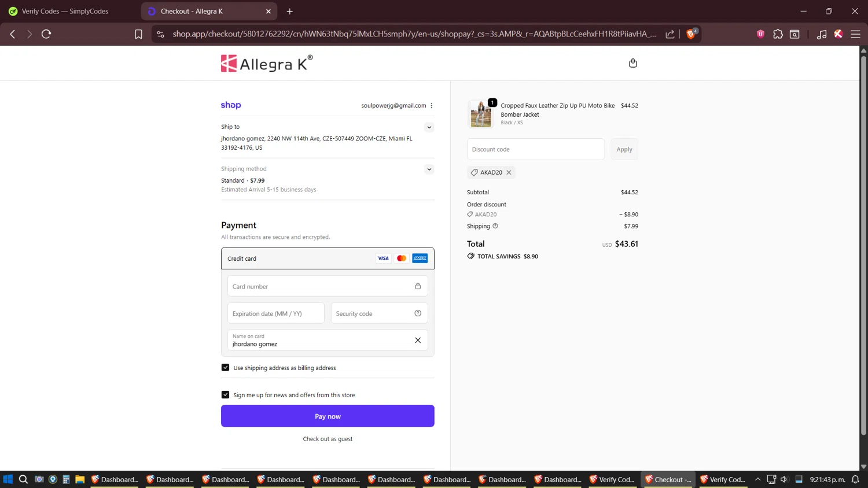
Task: Open File Explorer from the taskbar
Action: tap(80, 479)
